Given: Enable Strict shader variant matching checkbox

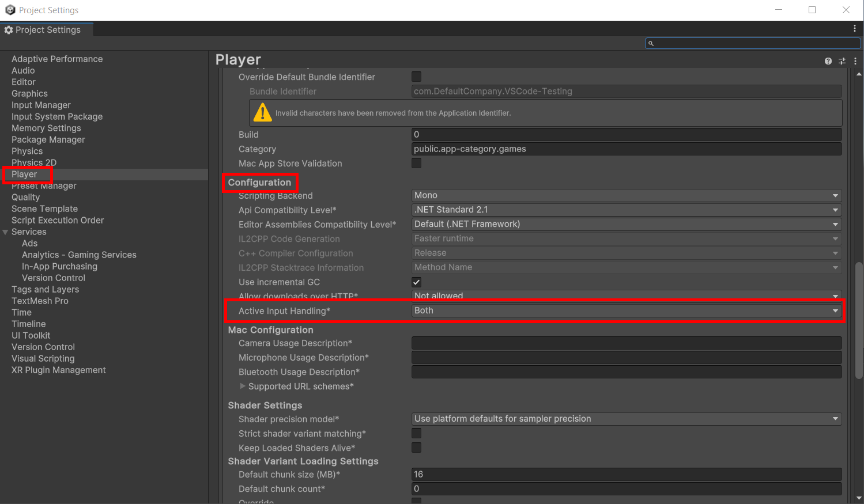Looking at the screenshot, I should (x=416, y=433).
